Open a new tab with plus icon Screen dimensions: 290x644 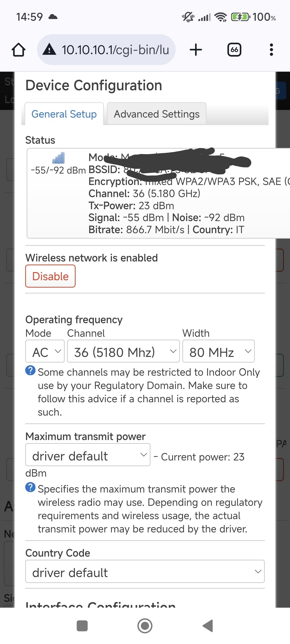click(x=196, y=49)
